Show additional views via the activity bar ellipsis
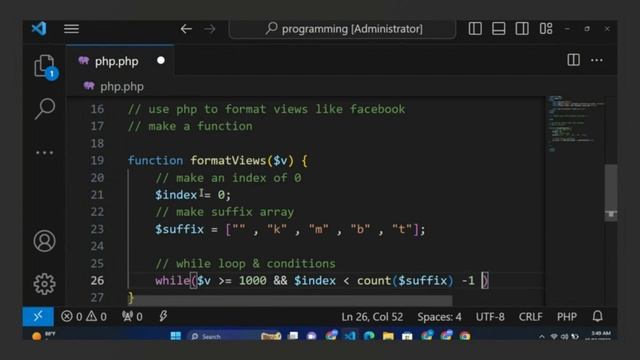 coord(44,153)
